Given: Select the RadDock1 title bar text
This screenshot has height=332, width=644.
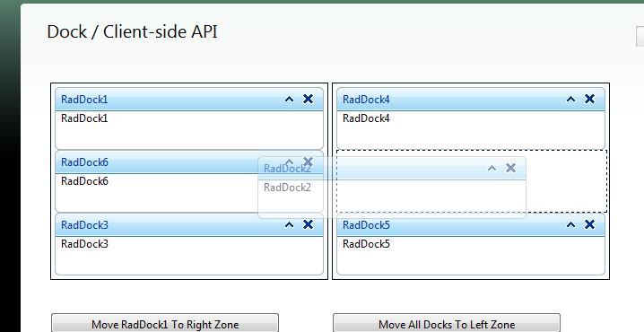Looking at the screenshot, I should 84,100.
